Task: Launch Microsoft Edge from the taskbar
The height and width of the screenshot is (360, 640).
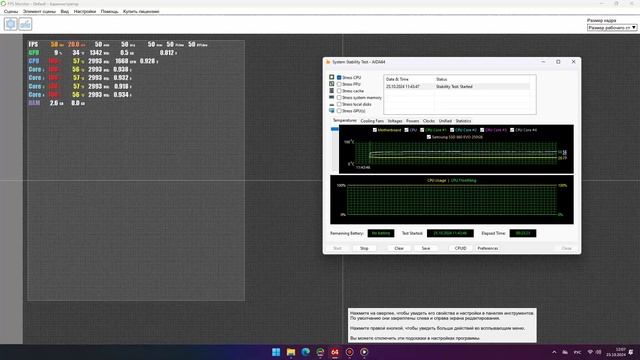Action: tap(305, 352)
